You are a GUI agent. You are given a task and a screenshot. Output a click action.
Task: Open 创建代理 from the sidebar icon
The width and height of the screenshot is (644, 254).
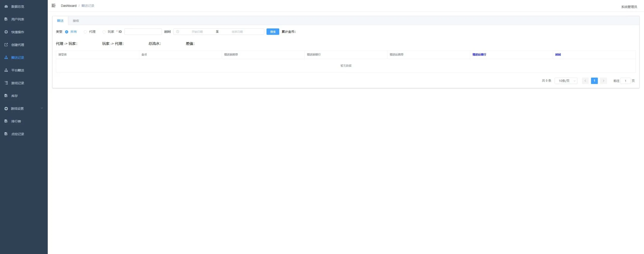click(x=6, y=45)
